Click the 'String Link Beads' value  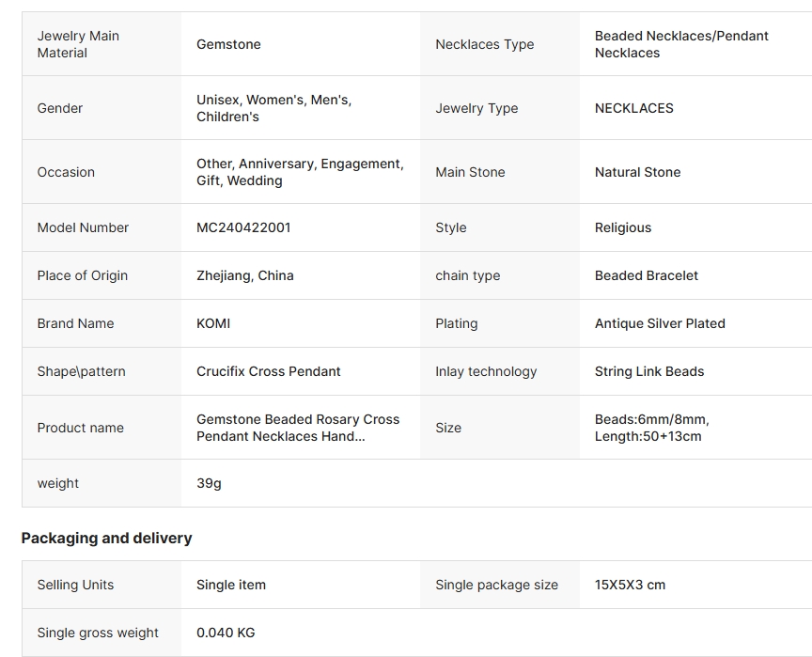pos(649,371)
